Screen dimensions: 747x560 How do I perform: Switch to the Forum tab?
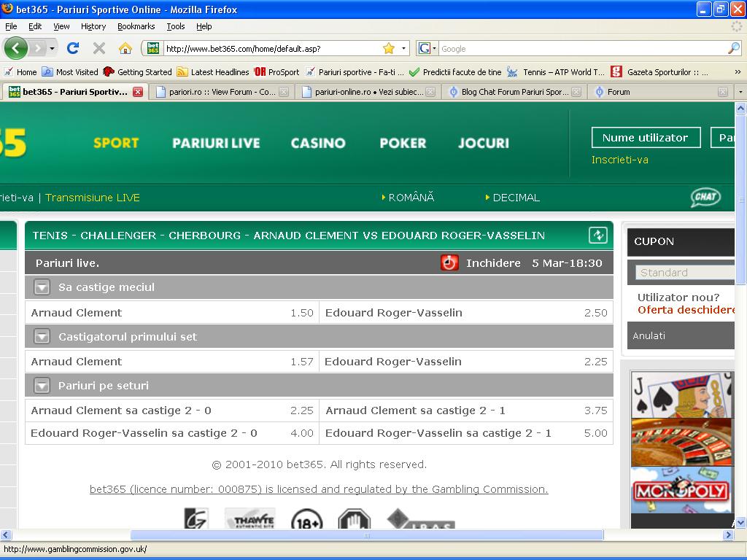click(661, 92)
